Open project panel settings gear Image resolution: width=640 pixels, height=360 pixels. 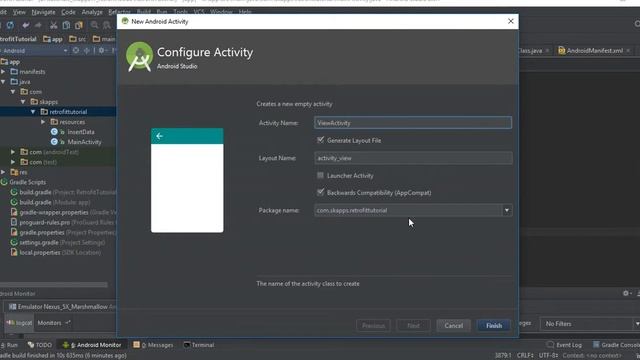pos(102,51)
